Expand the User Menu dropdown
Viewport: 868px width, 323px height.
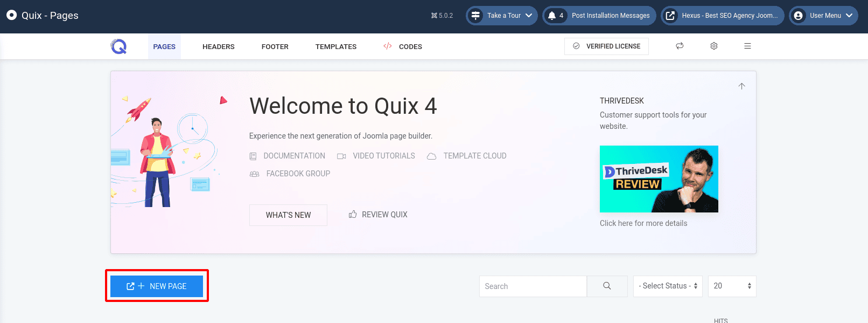[x=823, y=16]
